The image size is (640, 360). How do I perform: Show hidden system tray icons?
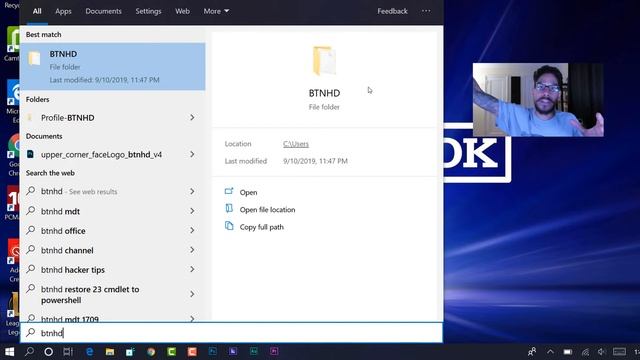pos(550,351)
